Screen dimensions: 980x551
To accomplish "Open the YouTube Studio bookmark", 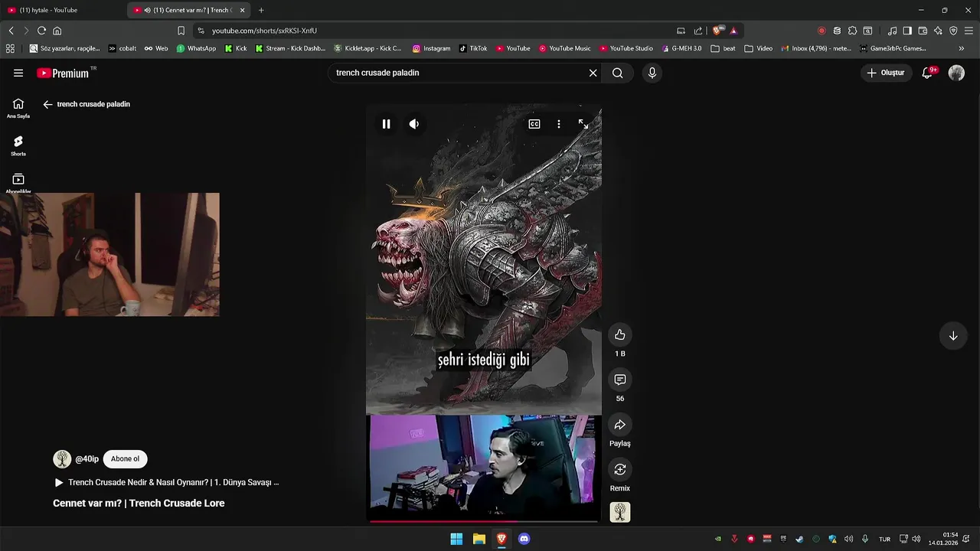I will pyautogui.click(x=626, y=48).
